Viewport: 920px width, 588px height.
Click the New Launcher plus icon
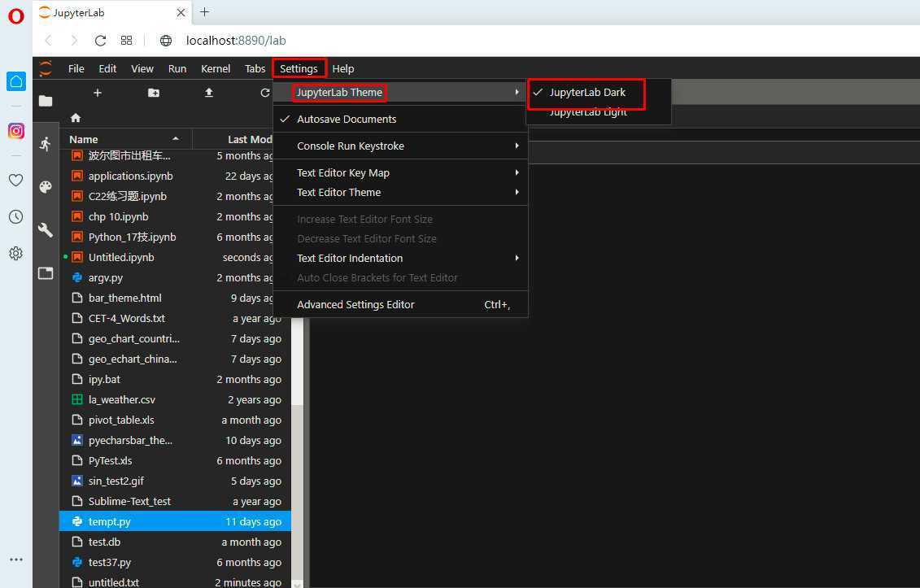[98, 93]
